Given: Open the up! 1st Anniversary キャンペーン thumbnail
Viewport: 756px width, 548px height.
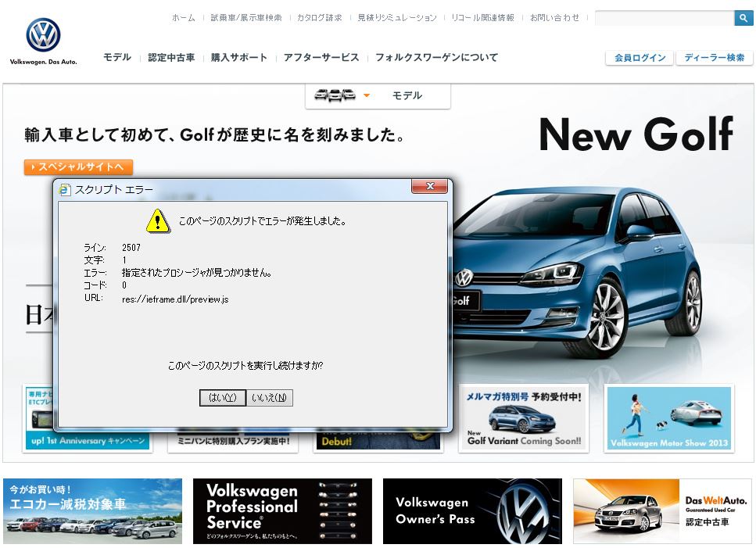Looking at the screenshot, I should pyautogui.click(x=88, y=418).
